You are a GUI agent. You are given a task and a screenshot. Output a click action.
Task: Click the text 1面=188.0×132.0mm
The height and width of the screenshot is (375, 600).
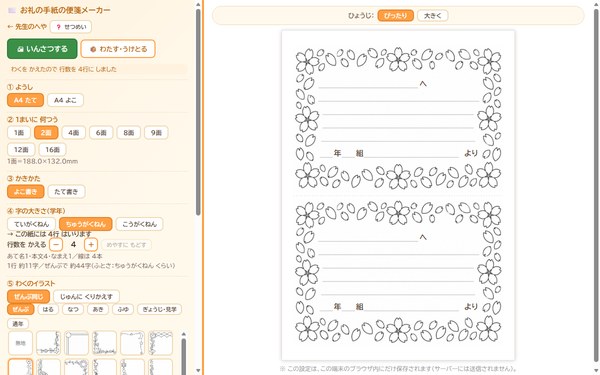[42, 161]
